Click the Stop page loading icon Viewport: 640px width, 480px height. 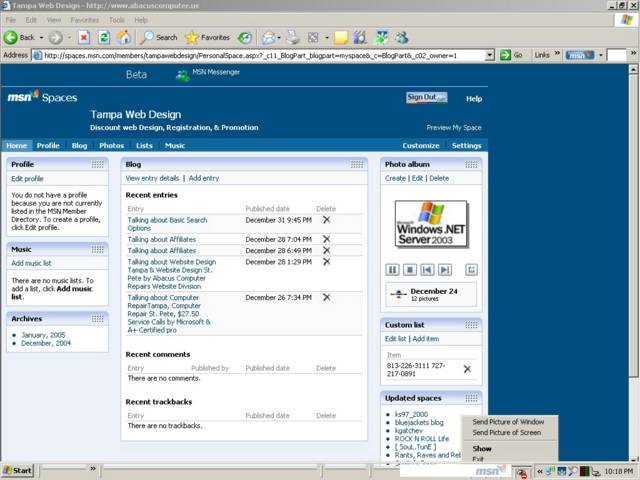pyautogui.click(x=84, y=38)
